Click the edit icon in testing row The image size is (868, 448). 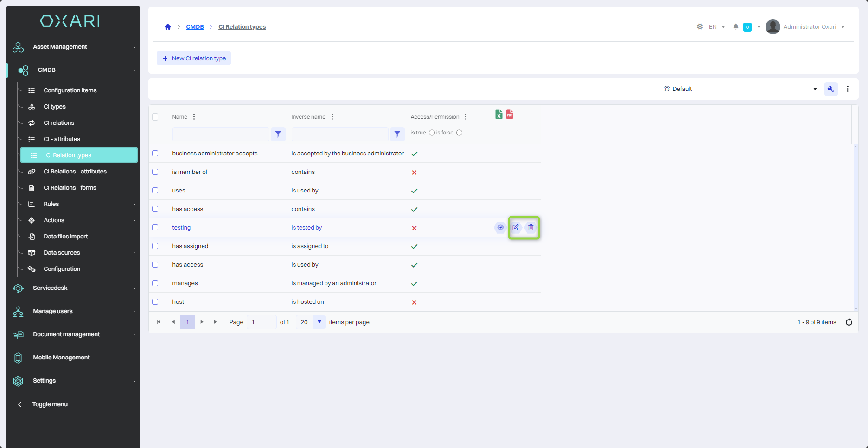(x=516, y=228)
